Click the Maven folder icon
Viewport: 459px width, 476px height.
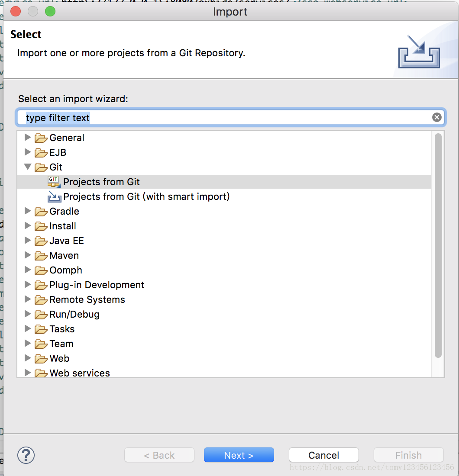tap(41, 256)
